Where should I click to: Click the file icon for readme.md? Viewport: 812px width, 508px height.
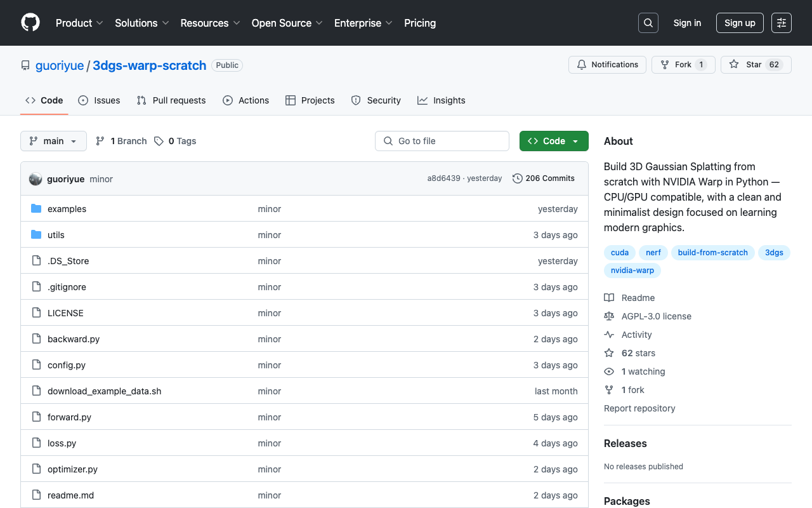pyautogui.click(x=36, y=495)
